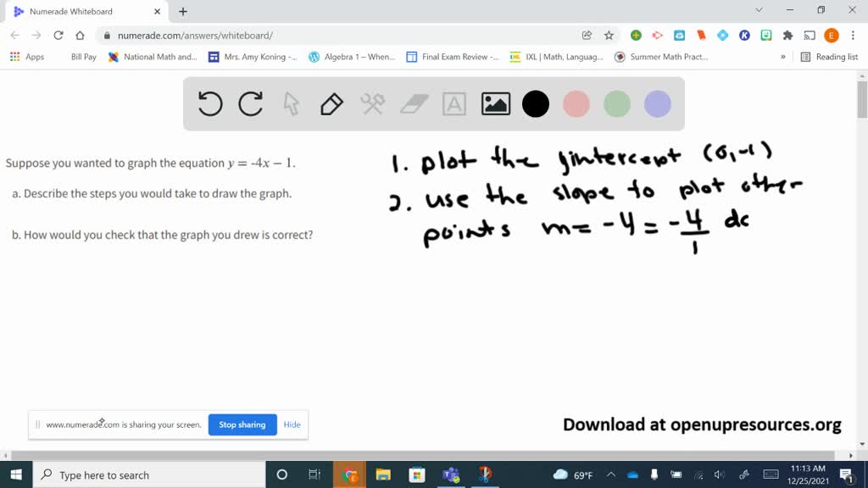Screen dimensions: 868x488
Task: Expand hidden icons in the system tray
Action: (609, 475)
